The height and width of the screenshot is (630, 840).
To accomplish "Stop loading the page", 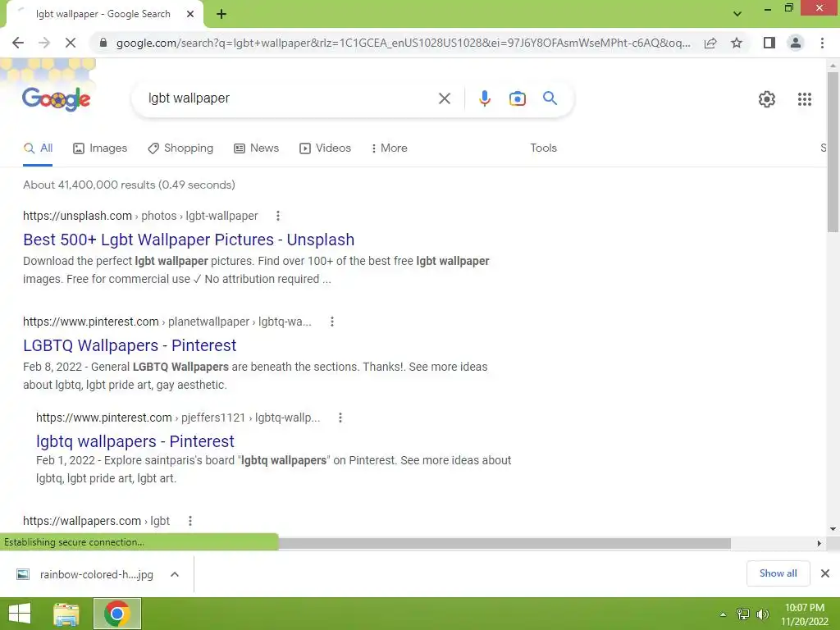I will point(71,43).
